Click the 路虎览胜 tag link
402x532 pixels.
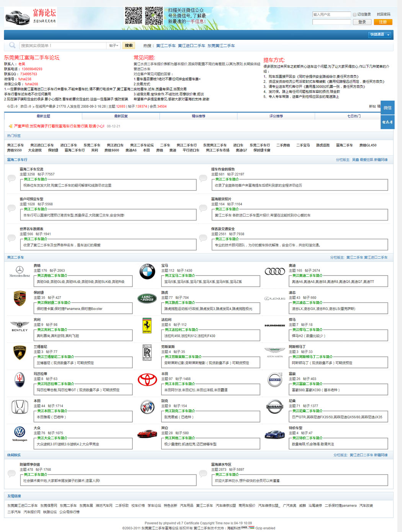tap(323, 145)
